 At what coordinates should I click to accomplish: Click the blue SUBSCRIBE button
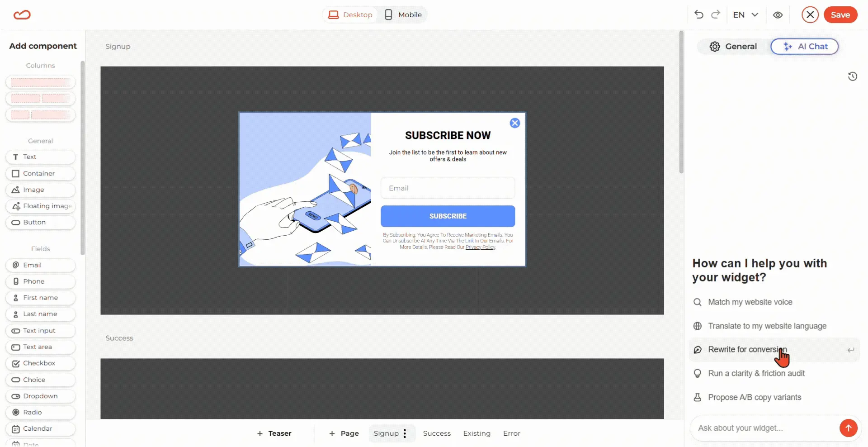(448, 216)
